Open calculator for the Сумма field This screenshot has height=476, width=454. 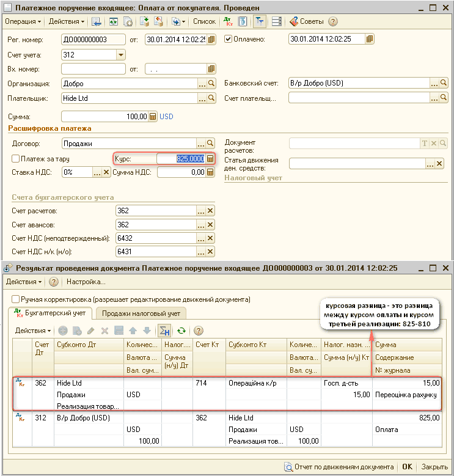coord(153,117)
